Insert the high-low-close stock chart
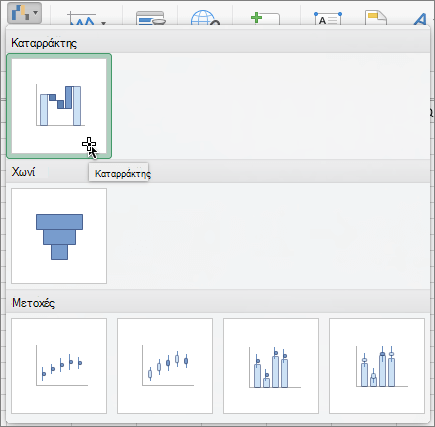The height and width of the screenshot is (427, 435). click(59, 366)
